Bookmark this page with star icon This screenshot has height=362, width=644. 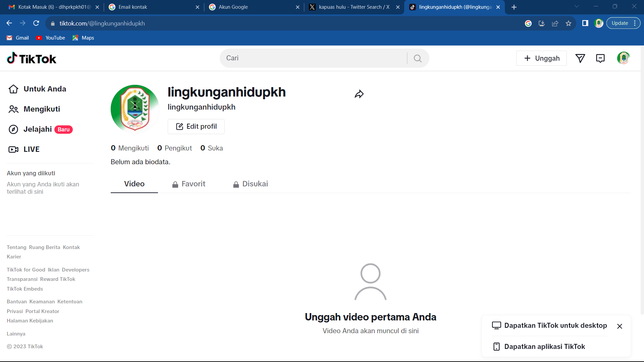(x=568, y=23)
